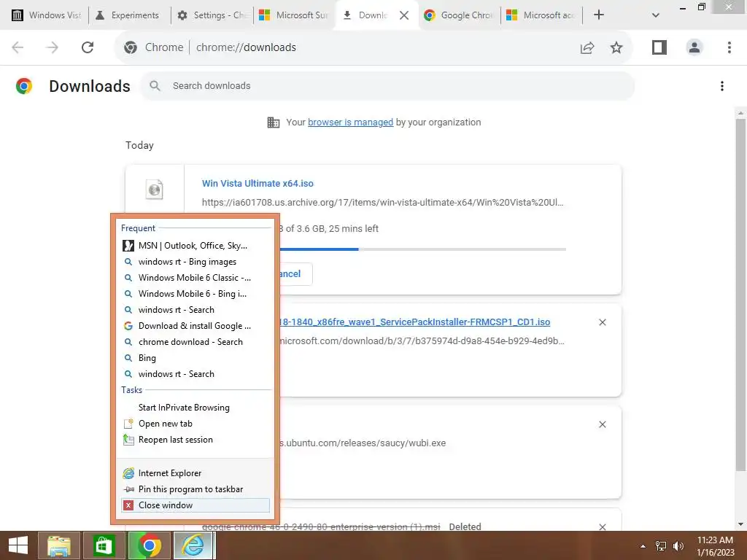Image resolution: width=747 pixels, height=560 pixels.
Task: Open the network tray icon
Action: point(661,546)
